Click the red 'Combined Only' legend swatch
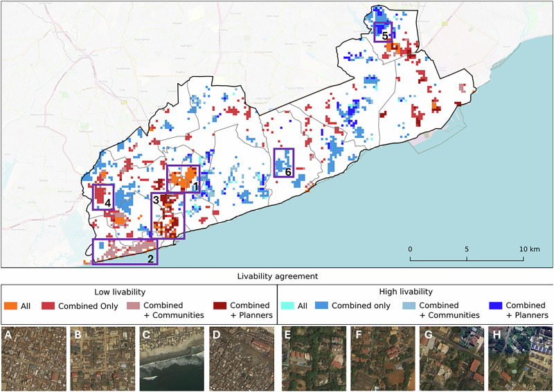Viewport: 554px width, 392px height. coord(48,305)
